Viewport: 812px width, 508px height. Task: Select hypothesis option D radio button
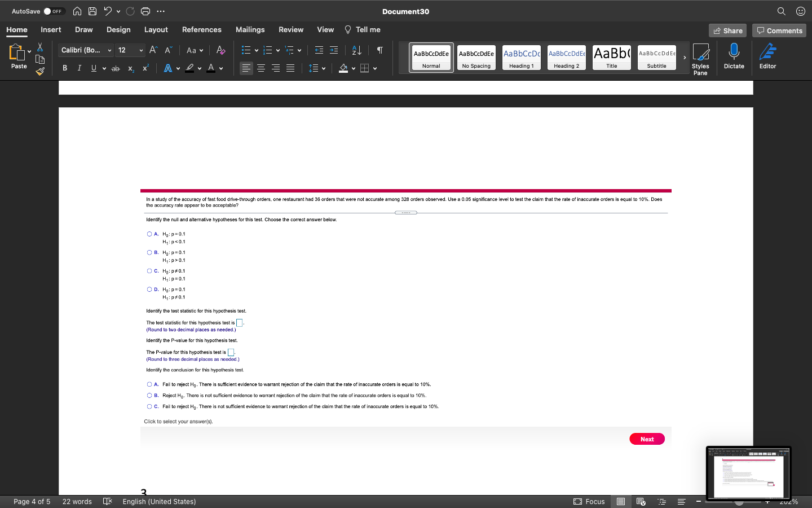[x=149, y=290]
